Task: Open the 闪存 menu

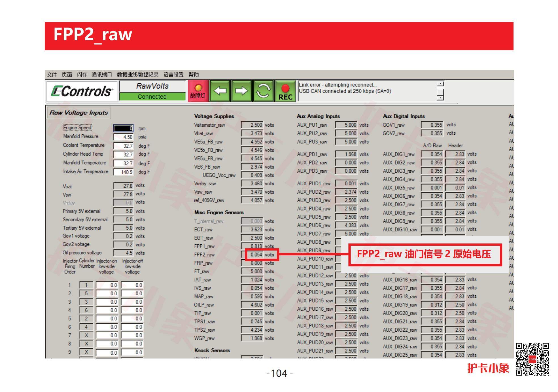Action: click(82, 75)
